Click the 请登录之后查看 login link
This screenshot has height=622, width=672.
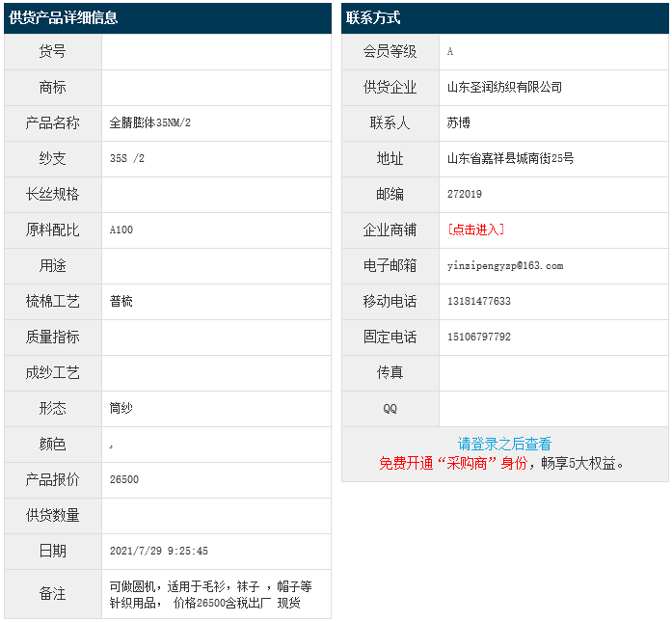[x=504, y=445]
